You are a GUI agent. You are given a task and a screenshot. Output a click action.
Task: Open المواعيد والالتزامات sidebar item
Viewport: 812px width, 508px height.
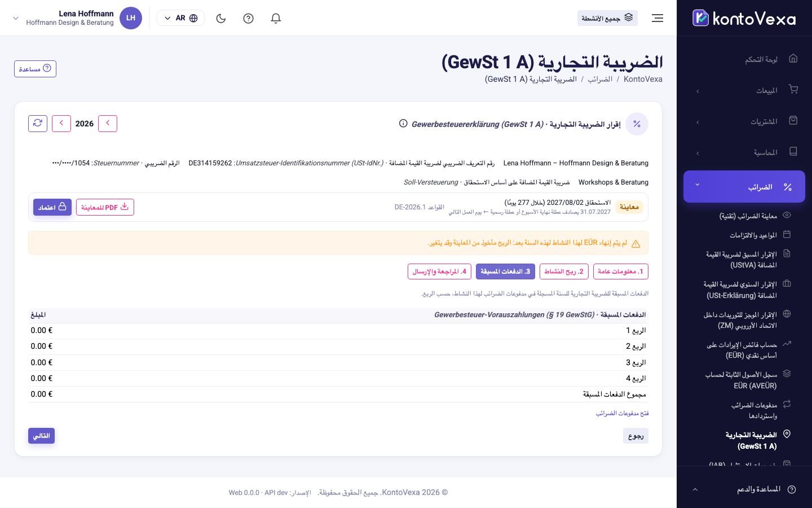(744, 235)
